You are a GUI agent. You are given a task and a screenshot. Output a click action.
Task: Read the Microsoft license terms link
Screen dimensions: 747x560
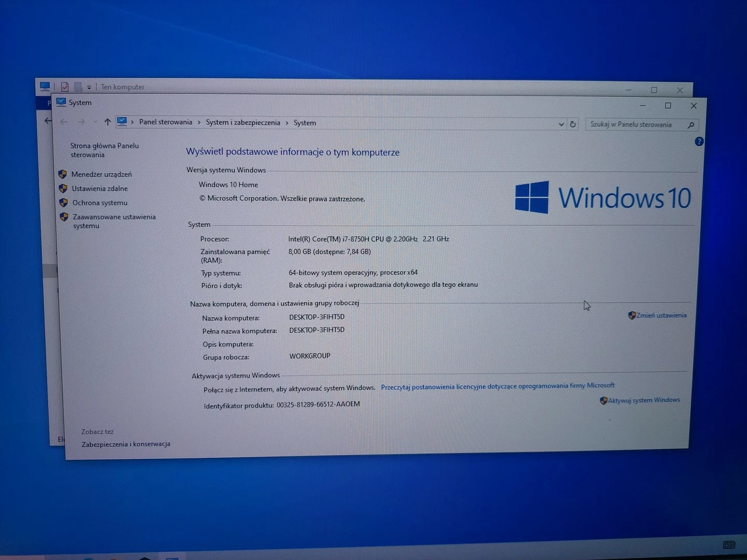(497, 386)
